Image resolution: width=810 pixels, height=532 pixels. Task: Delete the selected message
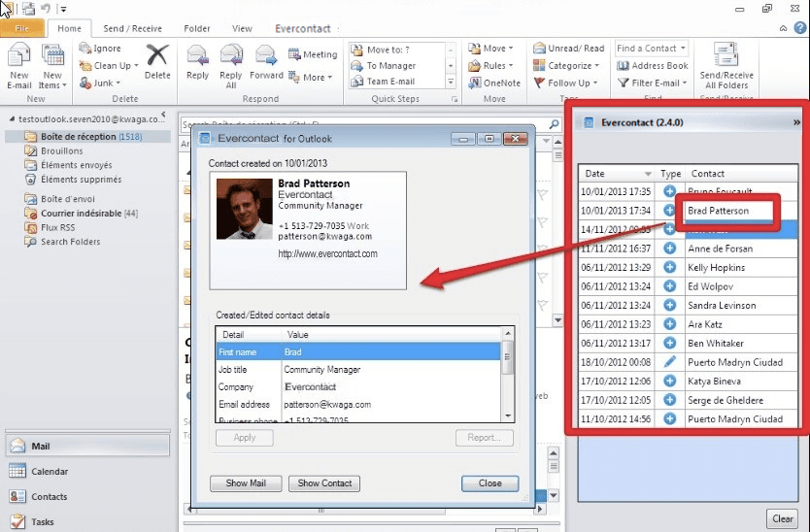[x=157, y=61]
